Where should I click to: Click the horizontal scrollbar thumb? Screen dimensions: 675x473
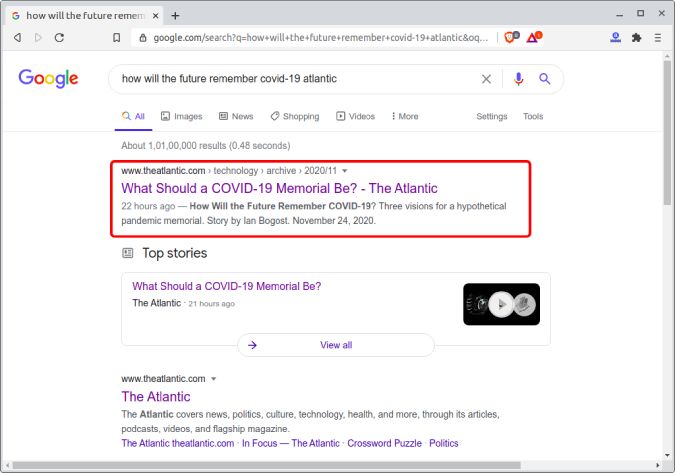pyautogui.click(x=266, y=465)
